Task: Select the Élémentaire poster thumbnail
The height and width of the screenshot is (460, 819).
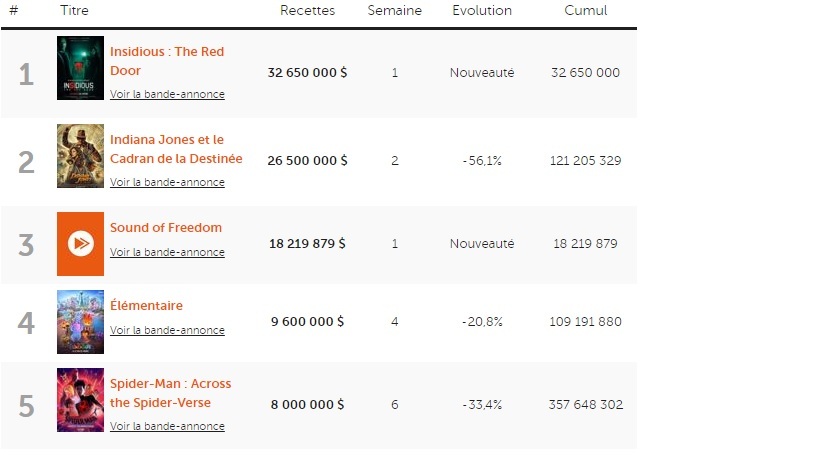Action: pos(80,322)
